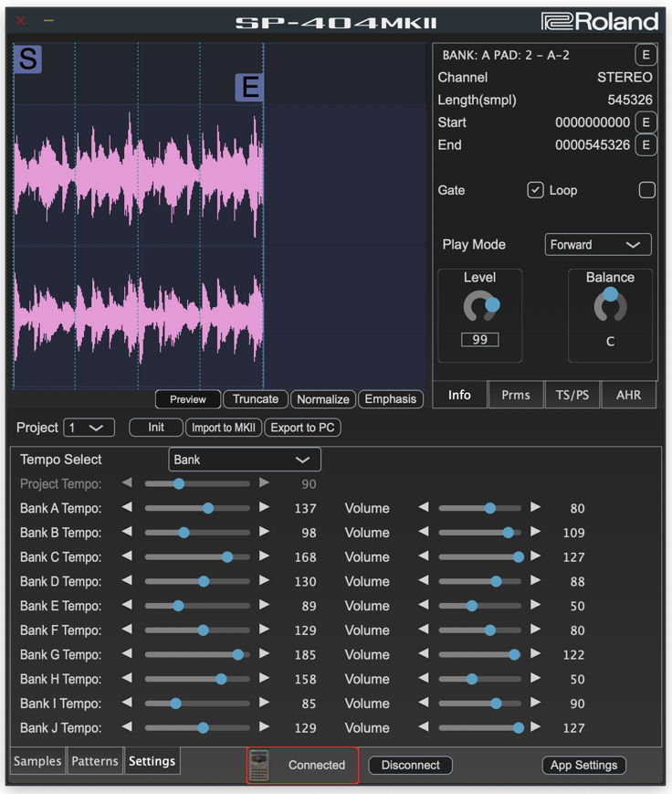Increase Bank B Volume with the right arrow
This screenshot has width=672, height=794.
coord(535,532)
